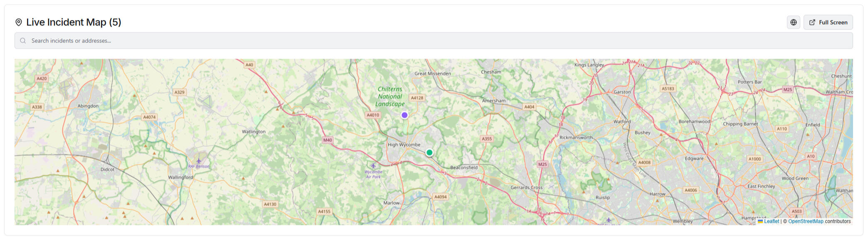The height and width of the screenshot is (239, 868).
Task: Click the M40 road shield
Action: coord(328,140)
